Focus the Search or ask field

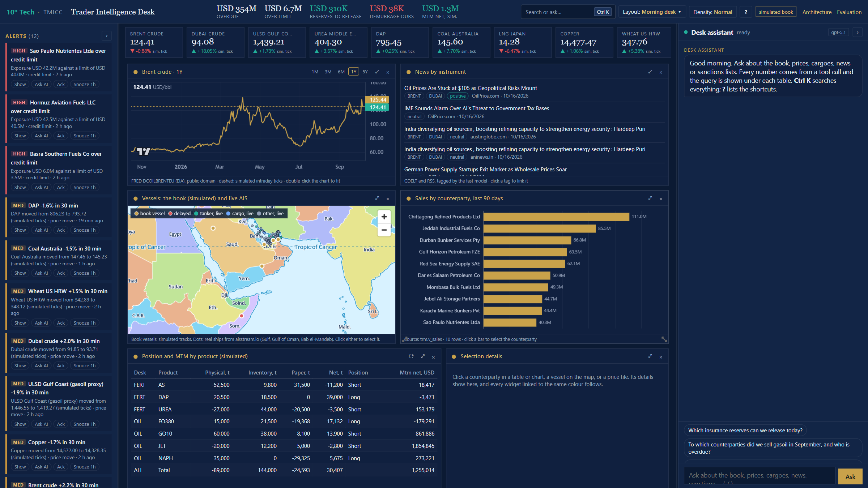[x=568, y=12]
